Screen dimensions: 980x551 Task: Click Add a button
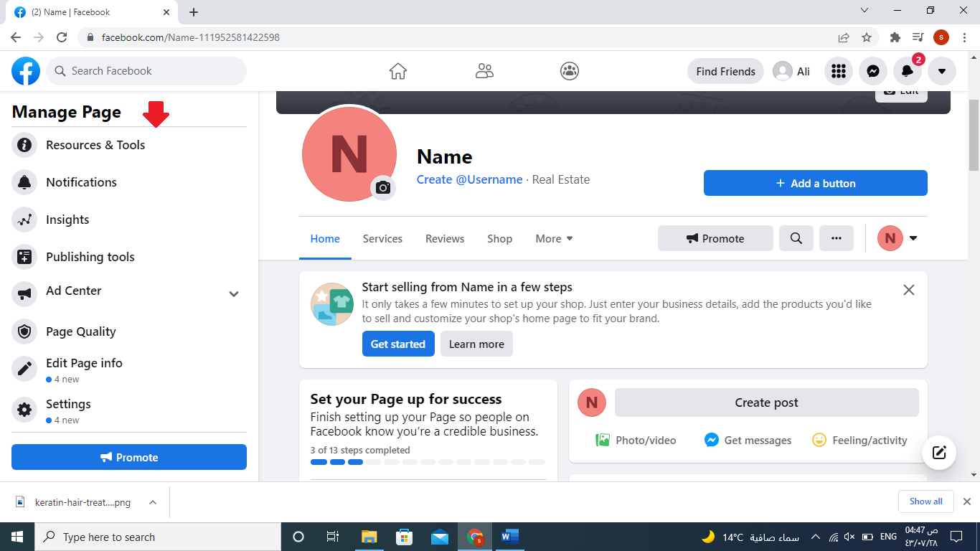(816, 183)
